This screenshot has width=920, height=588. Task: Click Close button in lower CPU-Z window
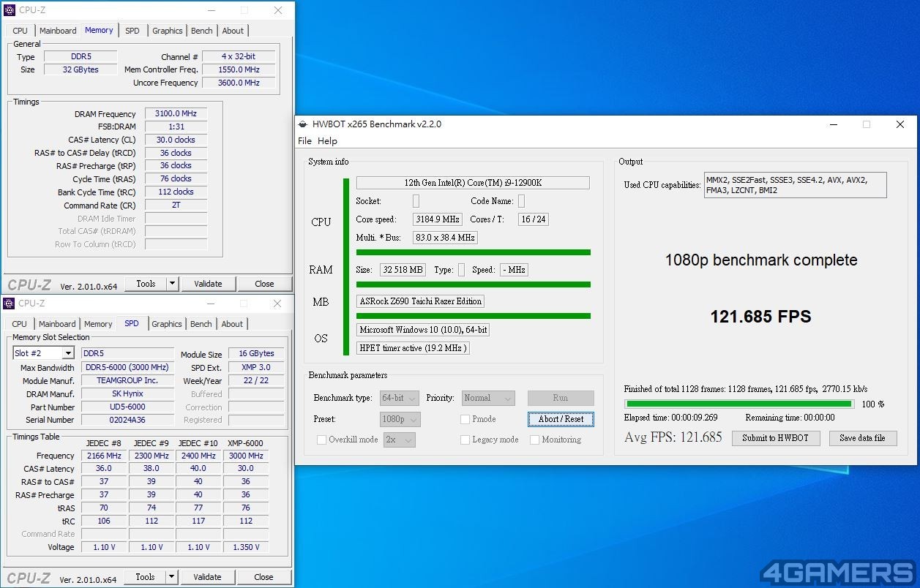pyautogui.click(x=263, y=577)
